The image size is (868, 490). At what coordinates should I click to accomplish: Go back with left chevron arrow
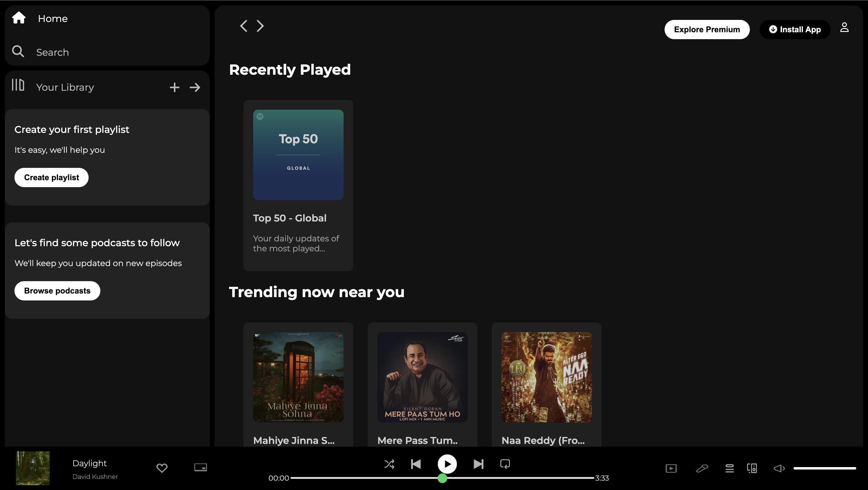[244, 26]
